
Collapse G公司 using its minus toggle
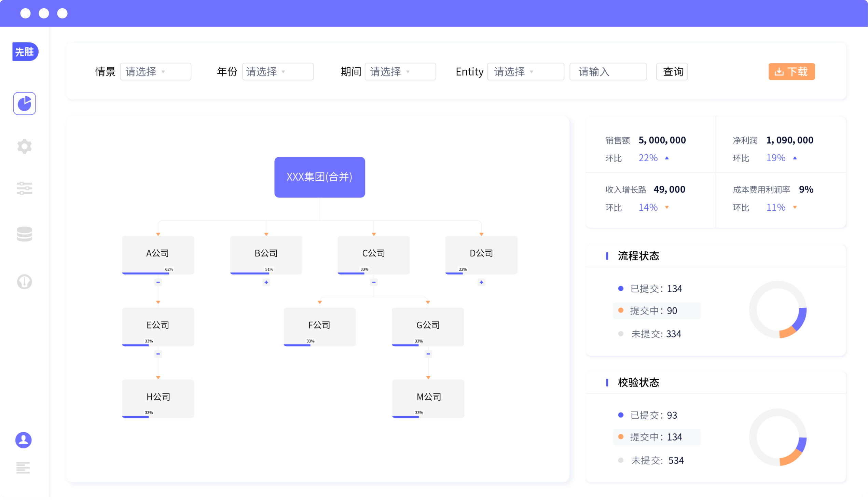[x=428, y=354]
